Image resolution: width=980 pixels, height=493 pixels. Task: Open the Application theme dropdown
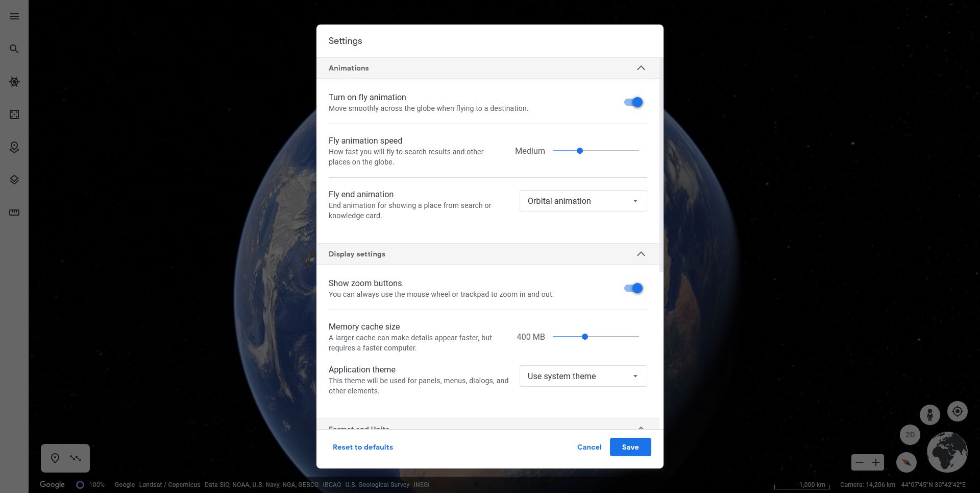click(x=583, y=376)
